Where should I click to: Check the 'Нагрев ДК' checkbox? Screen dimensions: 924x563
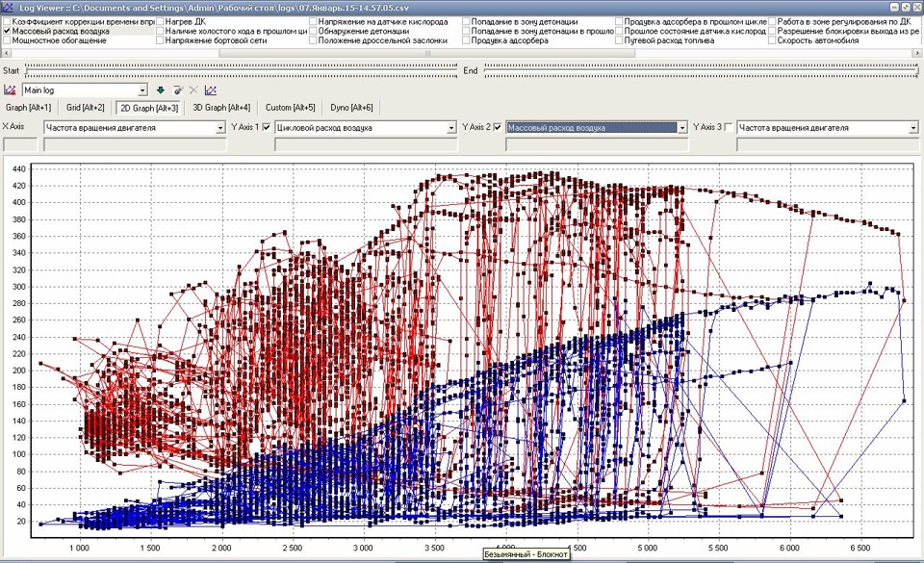tap(160, 22)
